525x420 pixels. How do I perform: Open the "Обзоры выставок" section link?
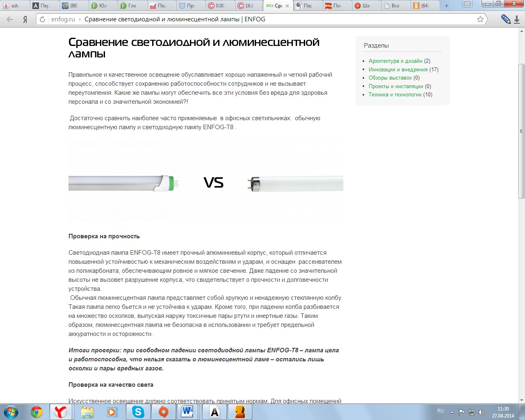point(390,78)
